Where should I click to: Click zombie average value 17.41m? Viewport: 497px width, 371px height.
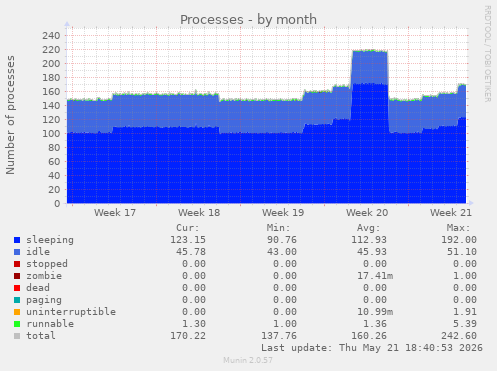coord(375,276)
